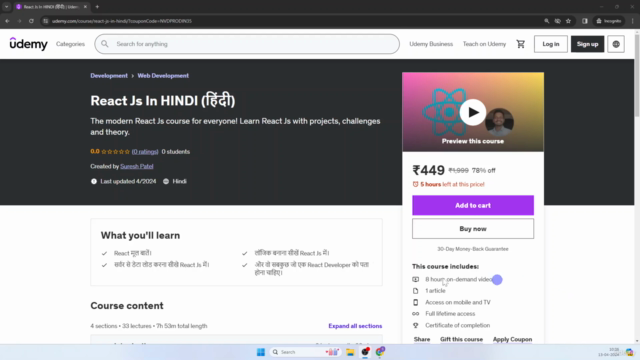Click '30-Day Money-Back Guarantee' text
Image resolution: width=640 pixels, height=360 pixels.
[x=473, y=249]
